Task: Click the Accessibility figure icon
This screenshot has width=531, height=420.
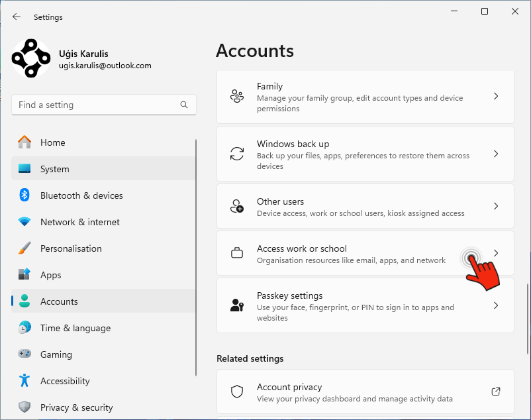Action: click(24, 381)
